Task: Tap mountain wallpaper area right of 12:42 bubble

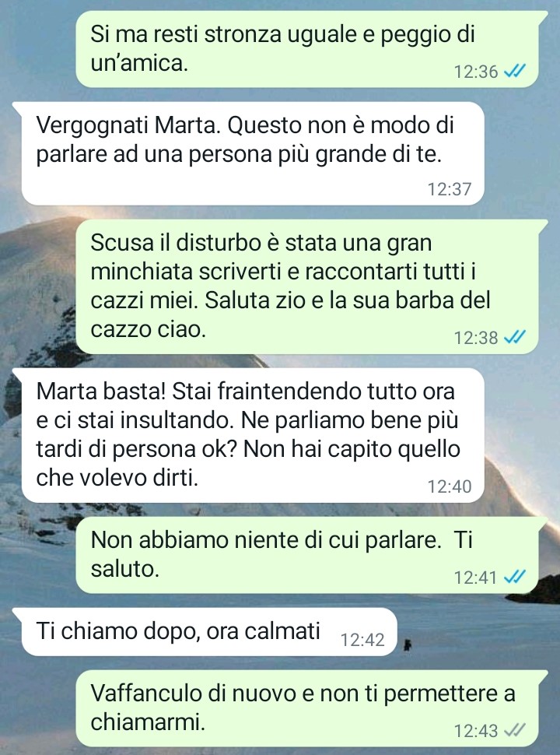Action: (x=476, y=632)
